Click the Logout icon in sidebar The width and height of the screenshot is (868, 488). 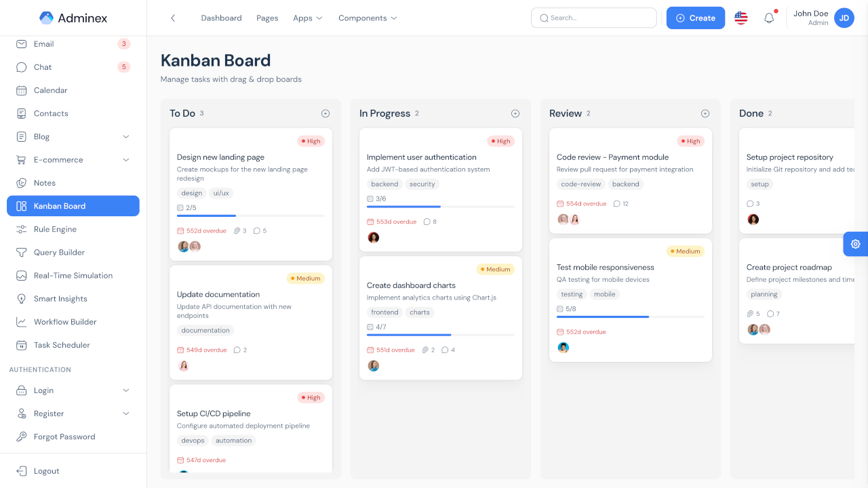(x=21, y=471)
